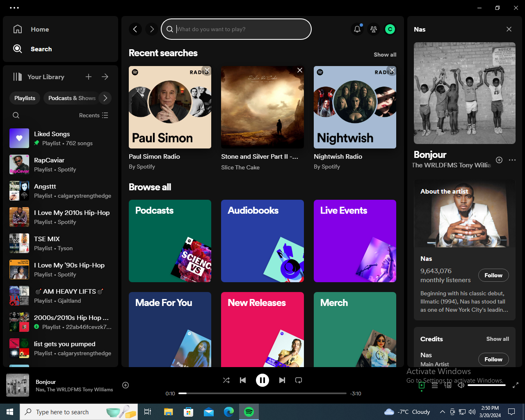Show more library filters with the chevron
The height and width of the screenshot is (420, 525).
pos(105,98)
